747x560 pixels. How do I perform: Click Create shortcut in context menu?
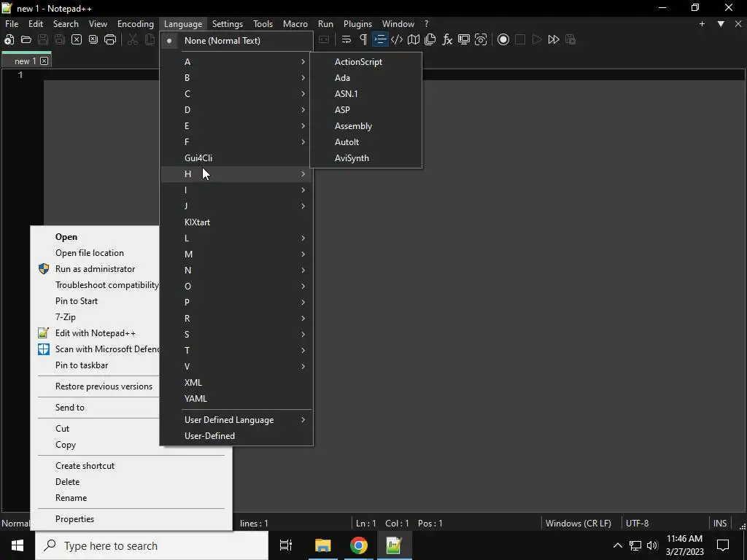tap(131, 466)
